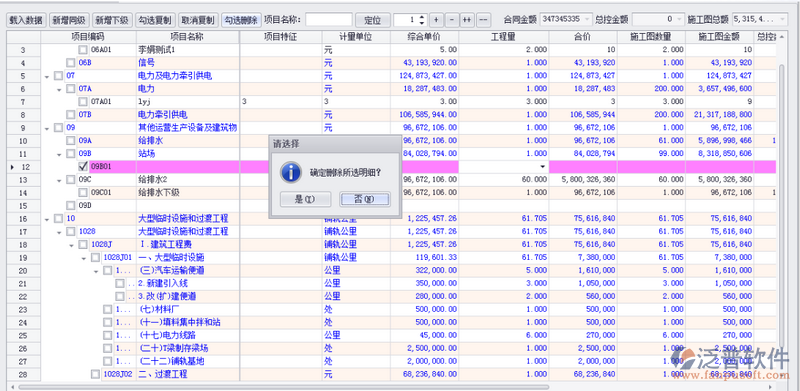Click the horizontal scrollbar at the bottom

coord(283,387)
